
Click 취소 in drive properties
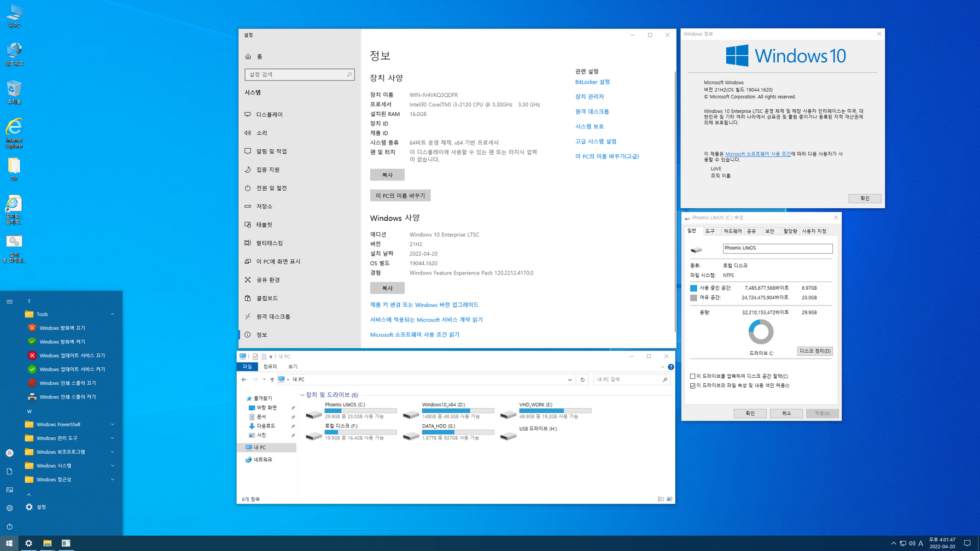[x=786, y=413]
